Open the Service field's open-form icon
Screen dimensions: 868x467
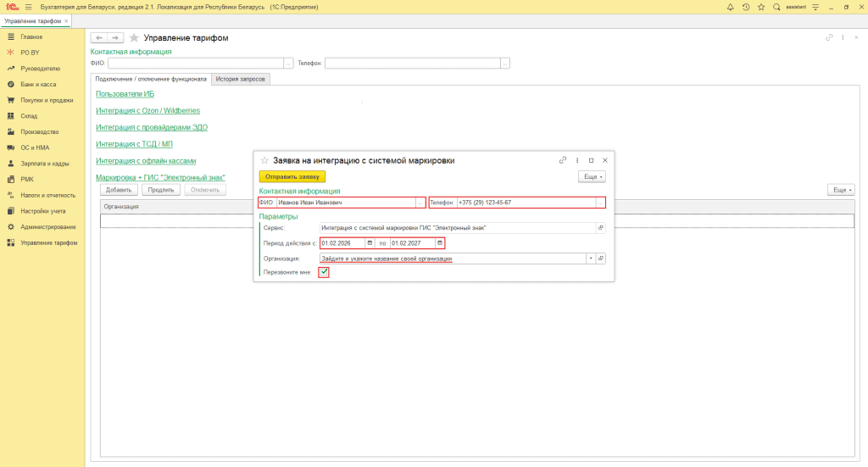click(x=601, y=228)
